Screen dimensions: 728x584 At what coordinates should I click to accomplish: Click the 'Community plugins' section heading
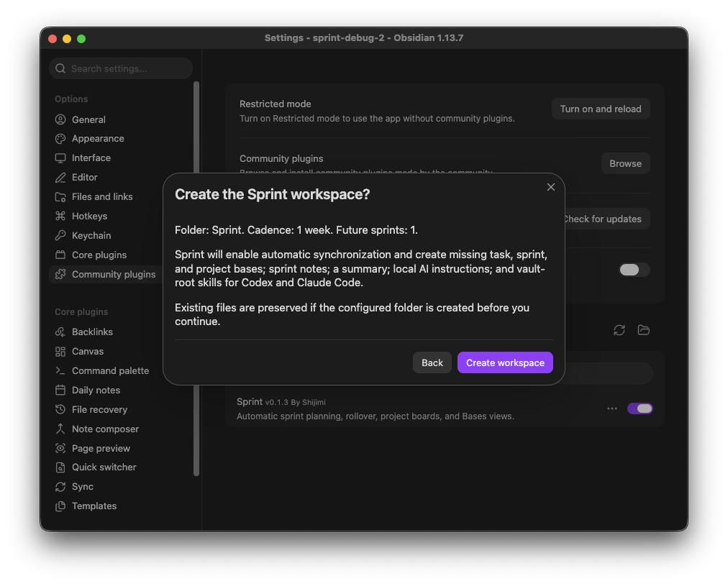[281, 159]
